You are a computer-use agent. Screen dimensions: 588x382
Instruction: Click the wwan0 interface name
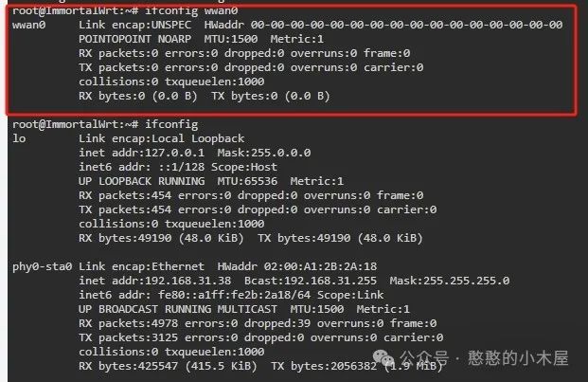tap(28, 25)
